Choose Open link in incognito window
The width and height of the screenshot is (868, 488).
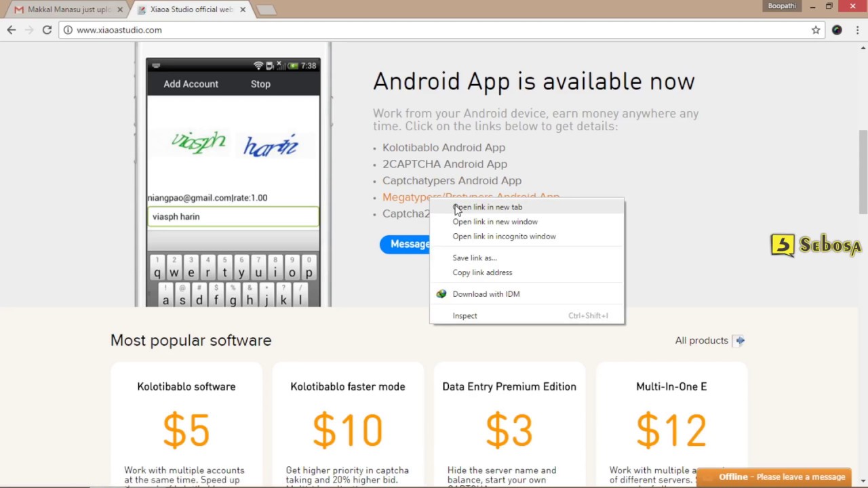[527, 237]
